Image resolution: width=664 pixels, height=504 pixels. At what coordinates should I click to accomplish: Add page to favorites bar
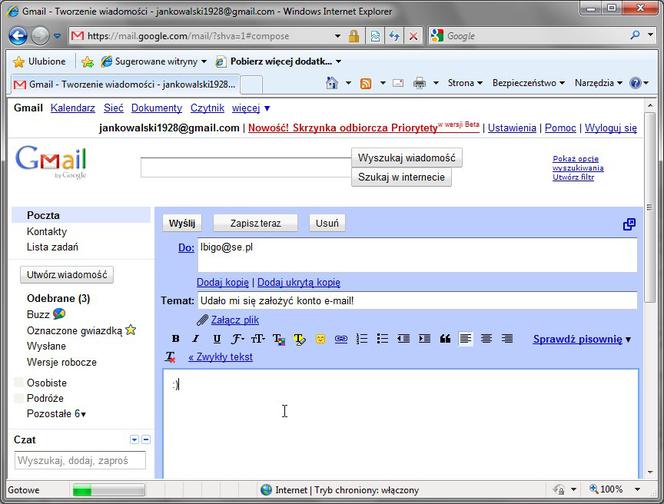coord(88,62)
